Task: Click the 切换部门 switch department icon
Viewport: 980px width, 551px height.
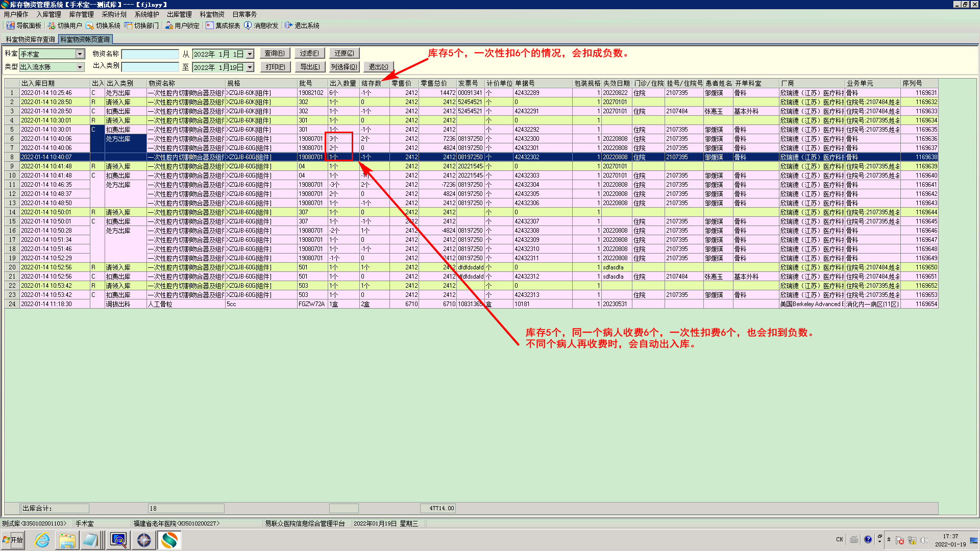Action: (128, 26)
